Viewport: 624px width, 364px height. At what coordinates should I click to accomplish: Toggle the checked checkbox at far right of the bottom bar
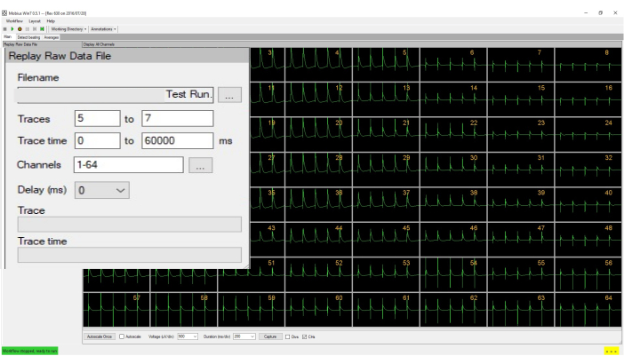(305, 337)
